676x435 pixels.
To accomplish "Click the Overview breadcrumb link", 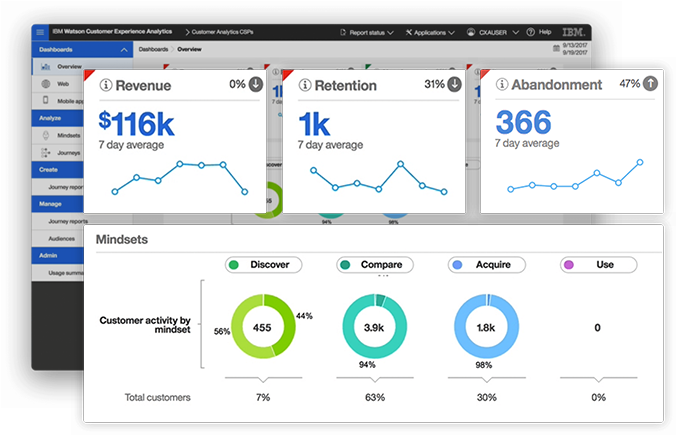I will point(189,49).
